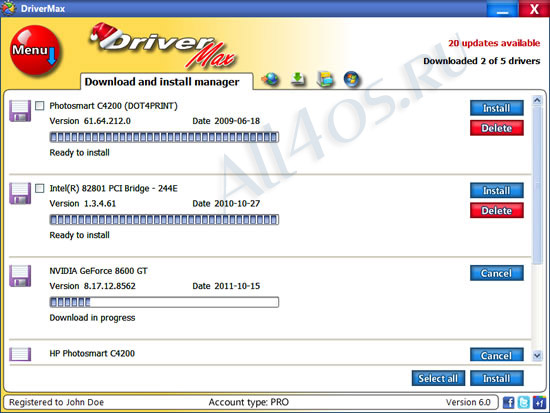Delete the Intel 82801 PCI Bridge download
The height and width of the screenshot is (413, 550).
pyautogui.click(x=497, y=211)
